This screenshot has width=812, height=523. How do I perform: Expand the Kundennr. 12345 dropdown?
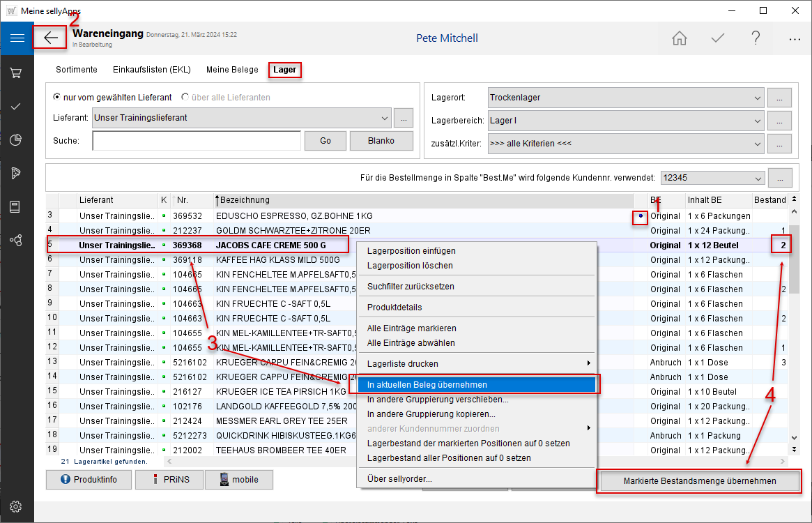[758, 178]
